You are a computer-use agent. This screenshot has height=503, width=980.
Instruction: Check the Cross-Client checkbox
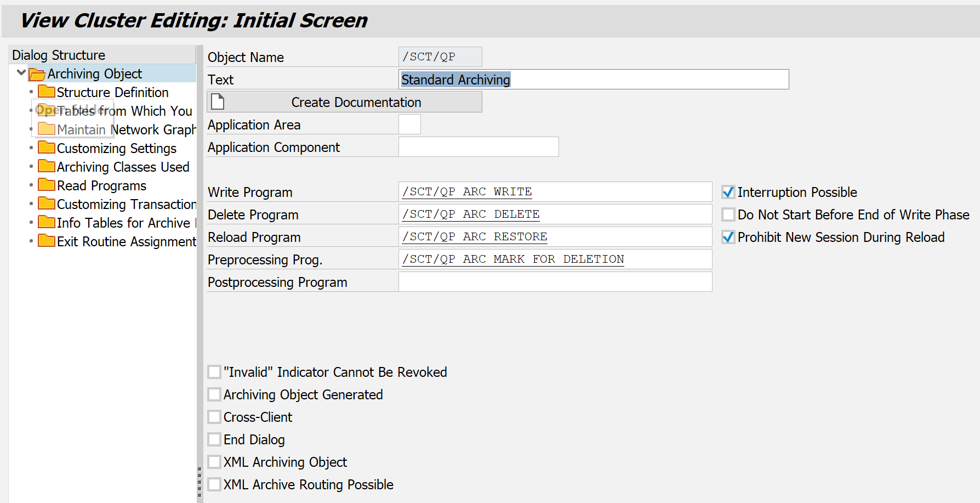tap(214, 417)
